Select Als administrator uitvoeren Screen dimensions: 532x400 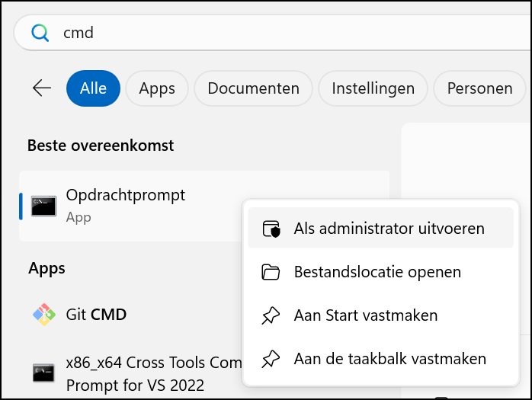(x=380, y=228)
